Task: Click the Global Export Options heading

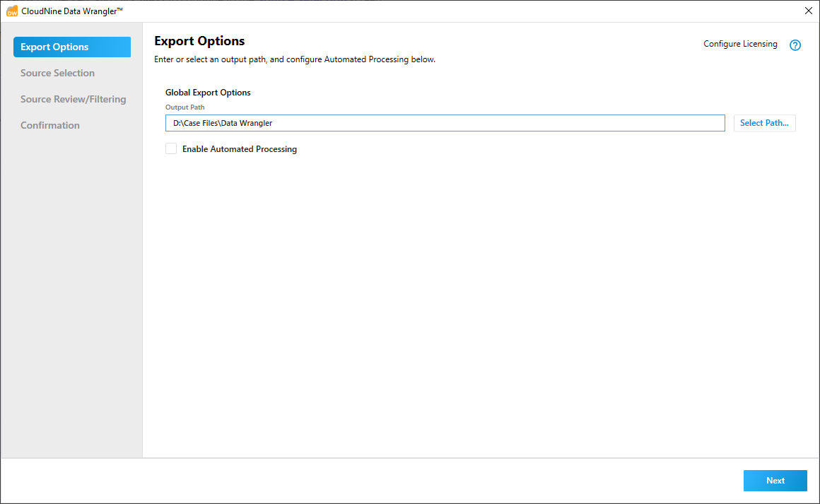Action: pos(208,93)
